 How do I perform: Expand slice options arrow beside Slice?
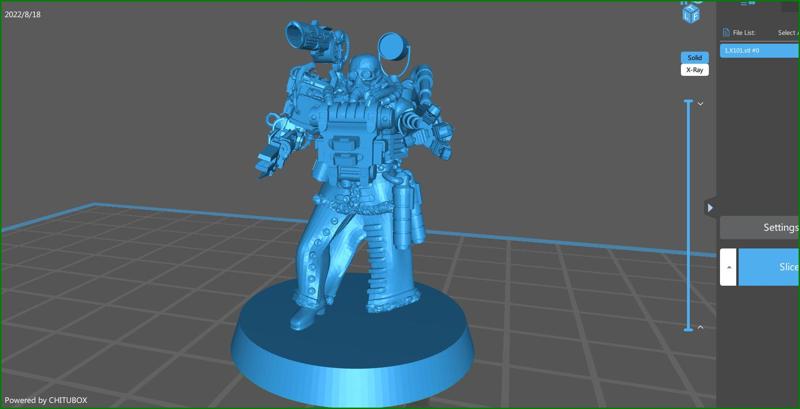coord(728,267)
